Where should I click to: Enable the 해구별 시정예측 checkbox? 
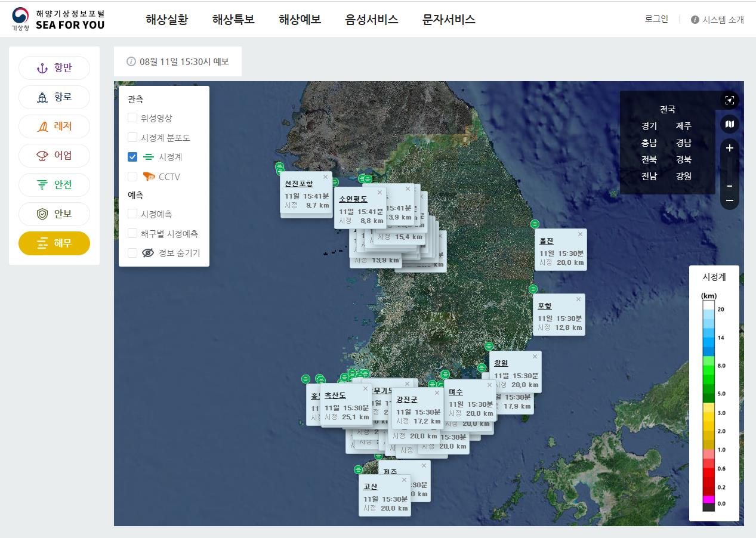132,233
